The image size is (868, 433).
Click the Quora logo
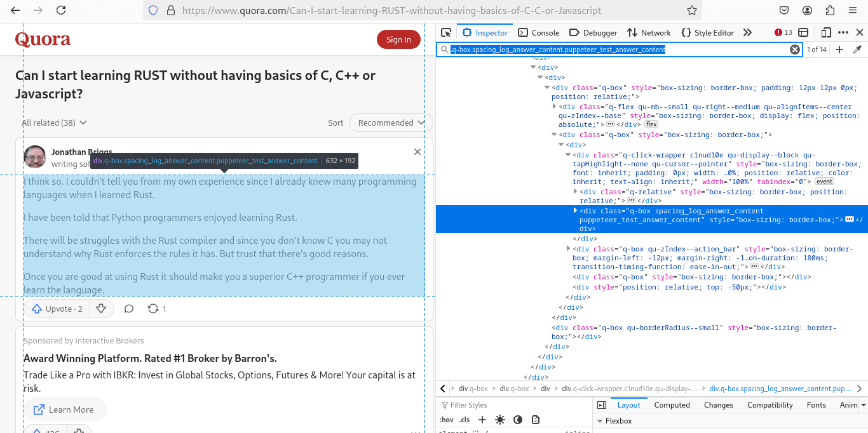coord(43,39)
